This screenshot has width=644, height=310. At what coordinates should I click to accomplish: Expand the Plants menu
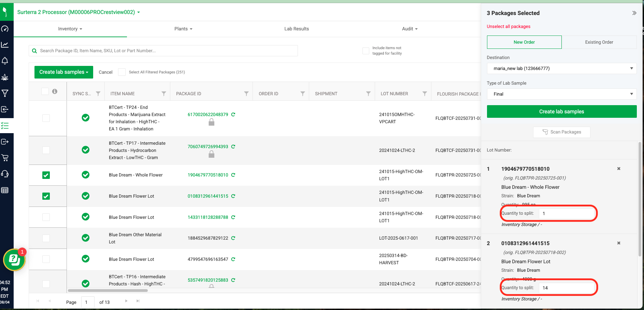[x=183, y=29]
